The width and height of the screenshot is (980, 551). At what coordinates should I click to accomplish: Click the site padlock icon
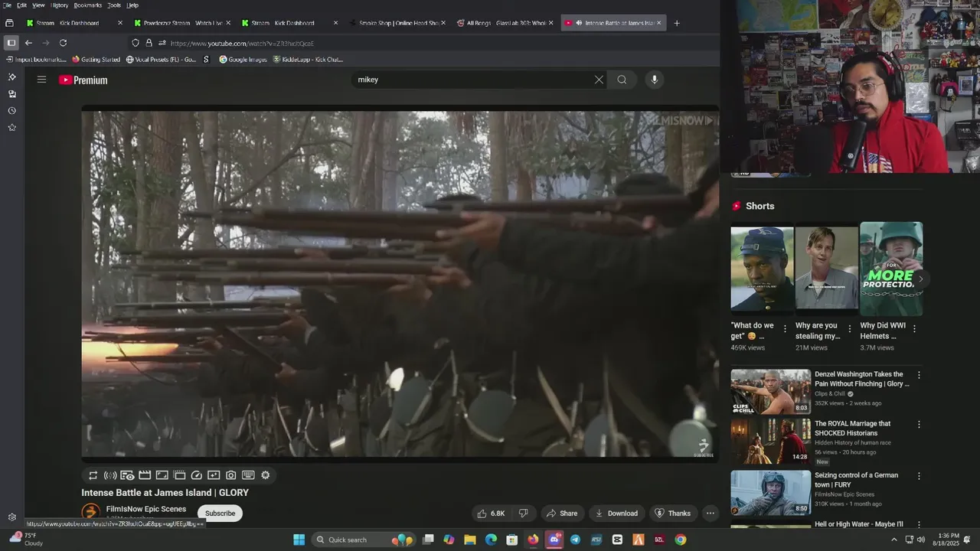click(x=149, y=43)
